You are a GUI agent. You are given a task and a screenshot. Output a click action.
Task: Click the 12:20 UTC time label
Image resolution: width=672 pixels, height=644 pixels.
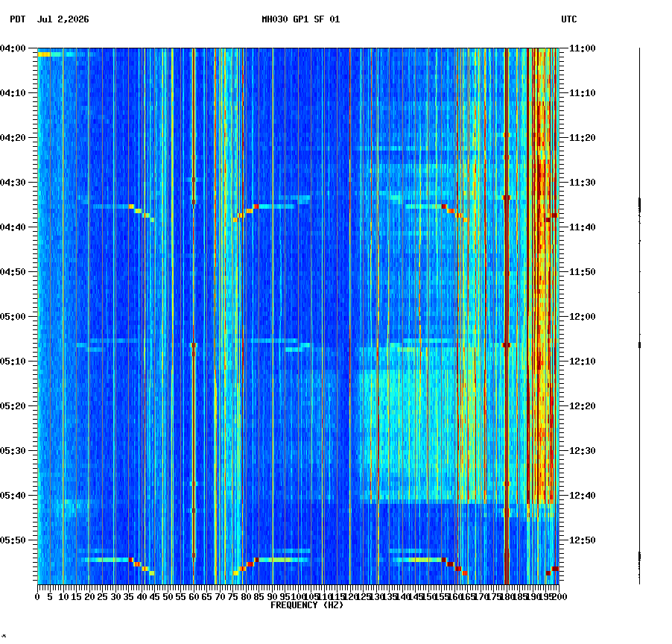[583, 405]
